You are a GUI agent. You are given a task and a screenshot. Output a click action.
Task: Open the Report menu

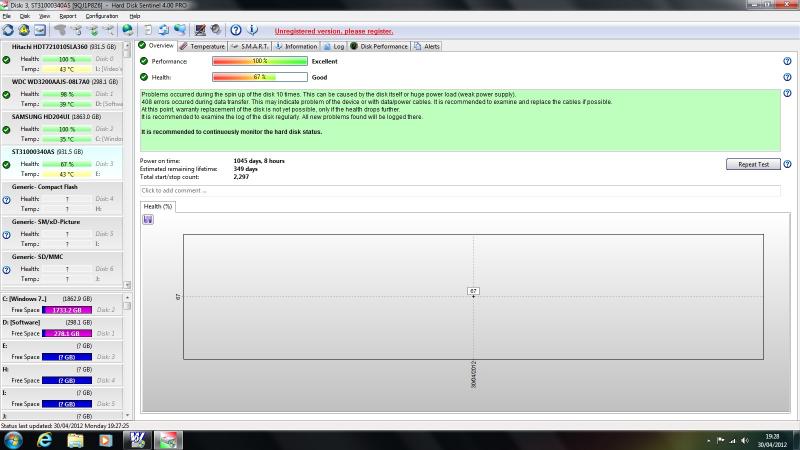coord(68,16)
